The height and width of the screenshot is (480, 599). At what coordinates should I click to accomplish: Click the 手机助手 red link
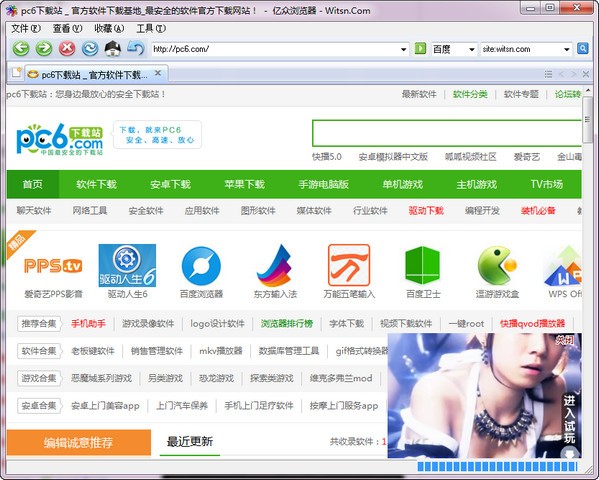(x=88, y=324)
